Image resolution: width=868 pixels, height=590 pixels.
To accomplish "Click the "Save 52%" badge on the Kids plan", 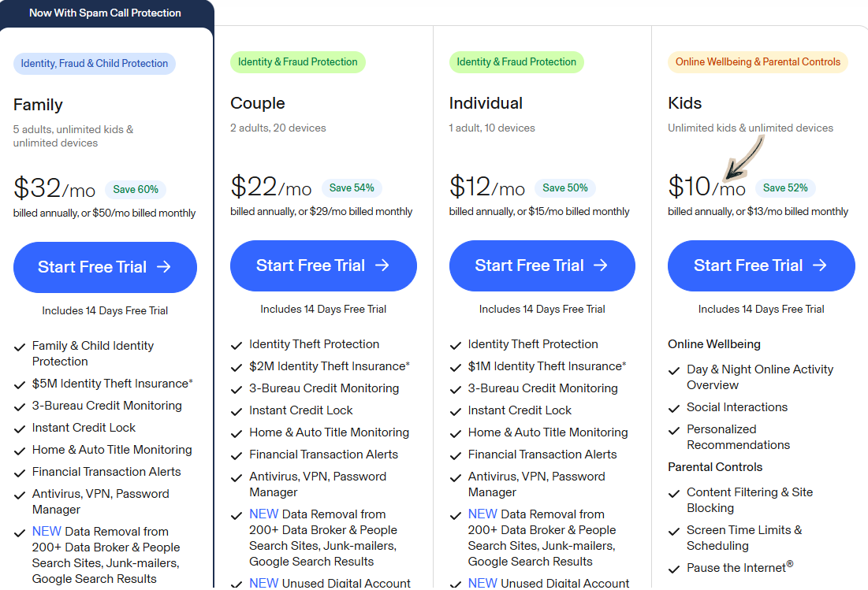I will (785, 188).
